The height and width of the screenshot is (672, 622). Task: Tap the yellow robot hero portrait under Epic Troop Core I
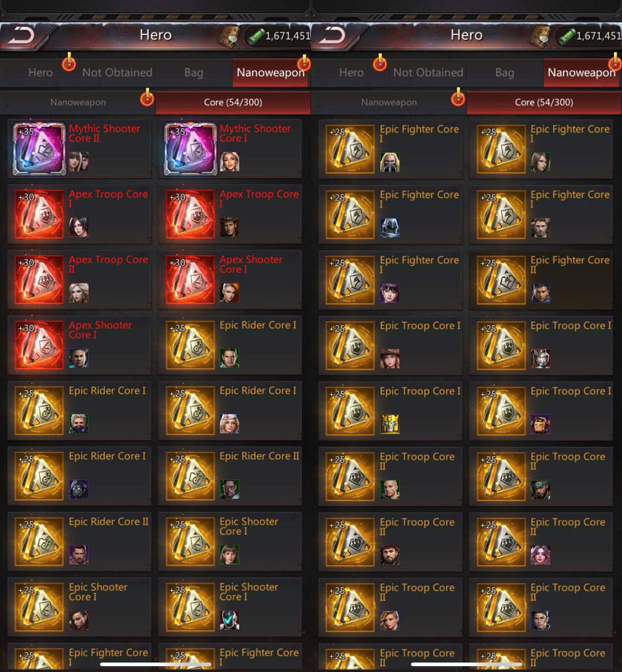[390, 424]
